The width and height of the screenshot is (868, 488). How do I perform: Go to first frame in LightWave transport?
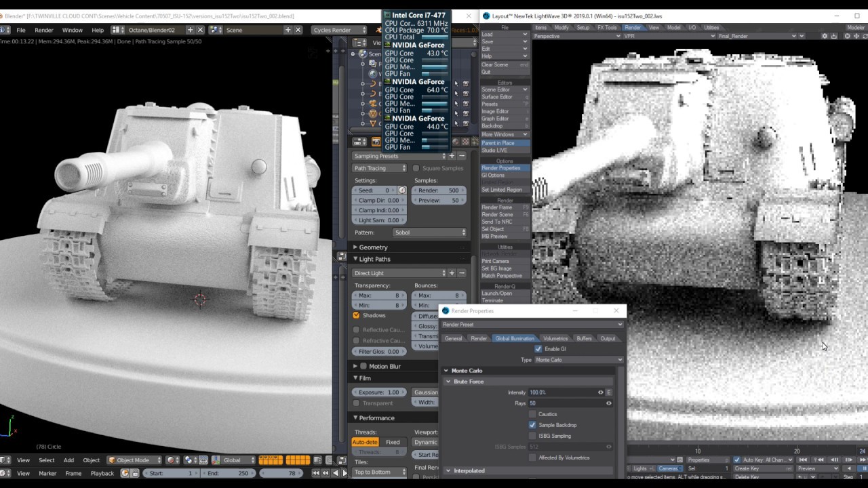pos(804,460)
